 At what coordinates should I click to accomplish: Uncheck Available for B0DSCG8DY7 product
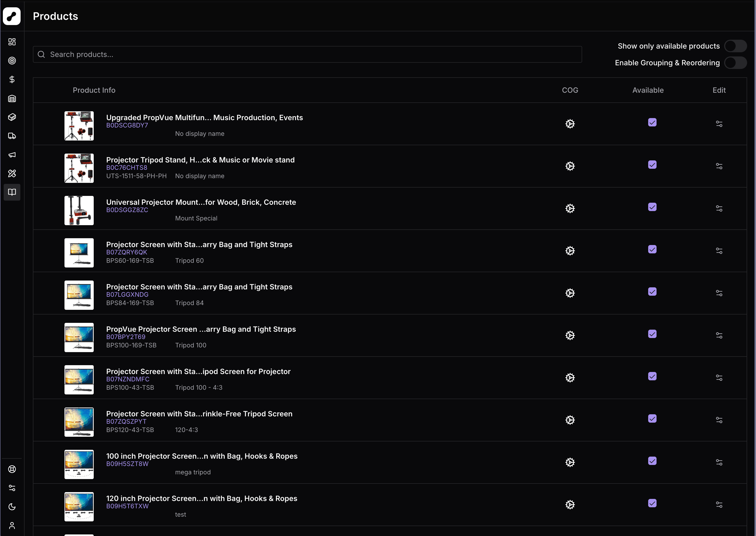[652, 122]
